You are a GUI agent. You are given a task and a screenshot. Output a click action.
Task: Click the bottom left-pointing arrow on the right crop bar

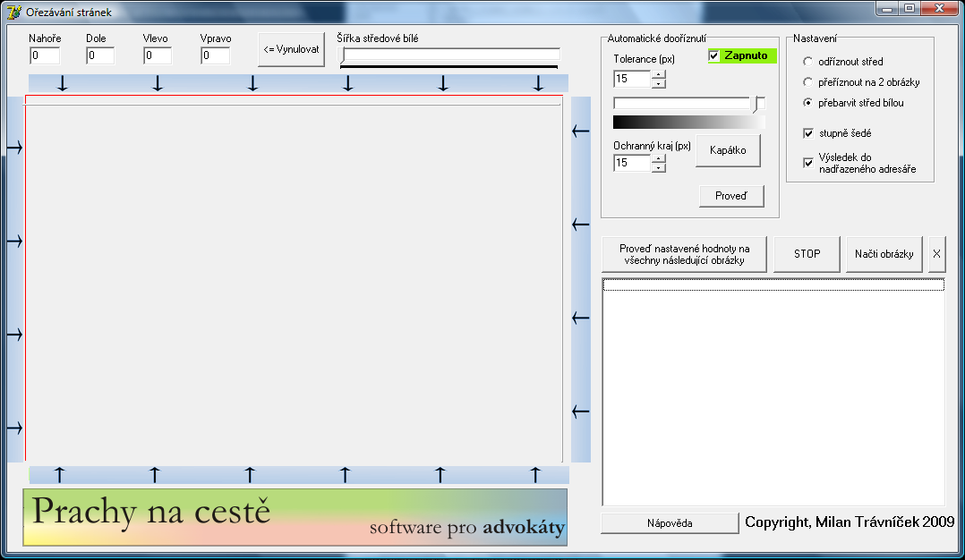pyautogui.click(x=580, y=412)
